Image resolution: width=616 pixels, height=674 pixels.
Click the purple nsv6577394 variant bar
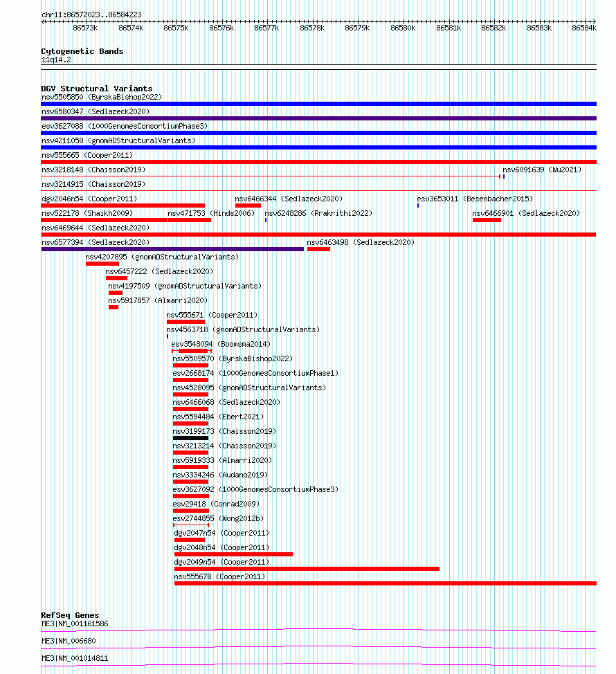(x=172, y=249)
